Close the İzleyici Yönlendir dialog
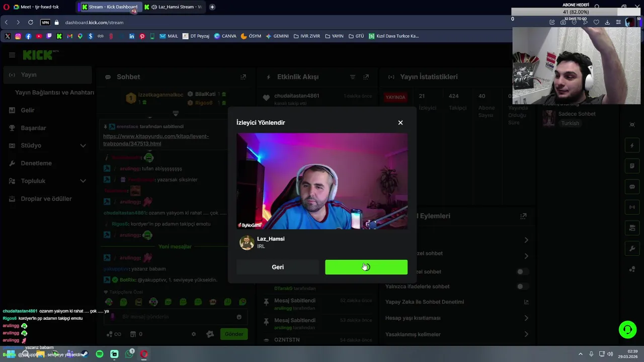This screenshot has width=644, height=362. 400,123
